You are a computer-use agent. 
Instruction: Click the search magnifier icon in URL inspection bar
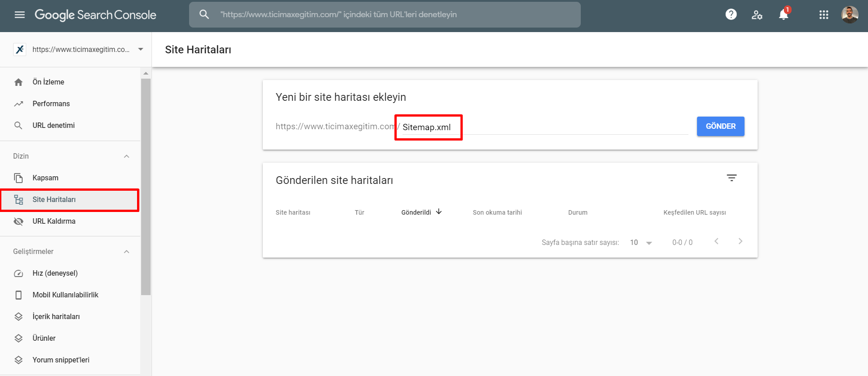[x=204, y=14]
